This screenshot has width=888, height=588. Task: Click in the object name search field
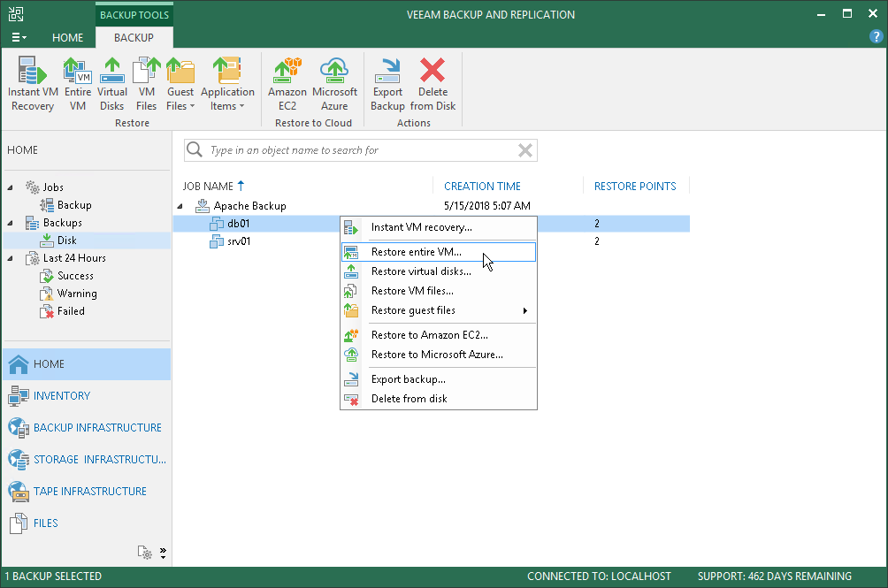[360, 150]
